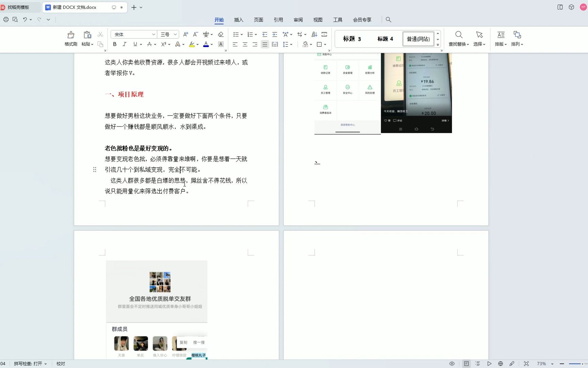The width and height of the screenshot is (588, 368).
Task: Expand the styles gallery more arrow
Action: click(x=438, y=45)
